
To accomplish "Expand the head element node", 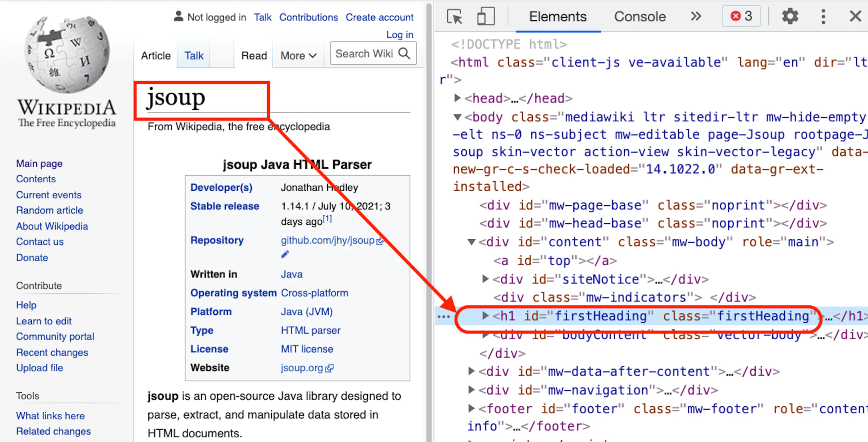I will tap(457, 98).
